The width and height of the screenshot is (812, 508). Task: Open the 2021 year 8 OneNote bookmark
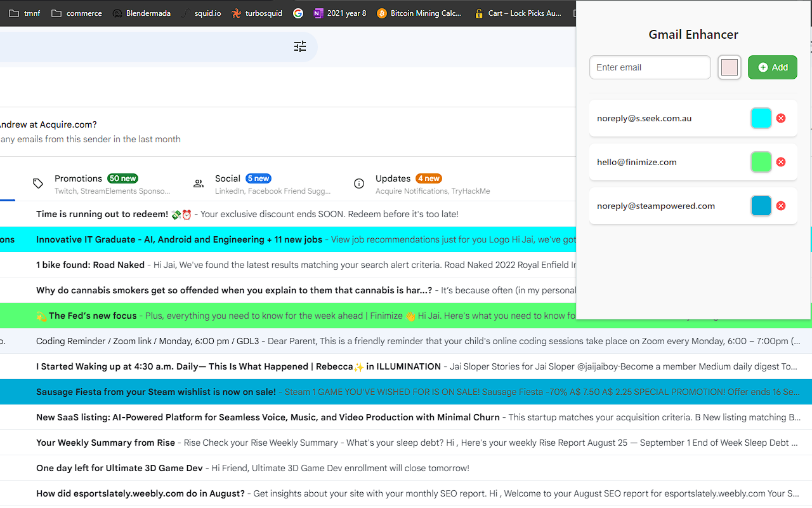340,13
